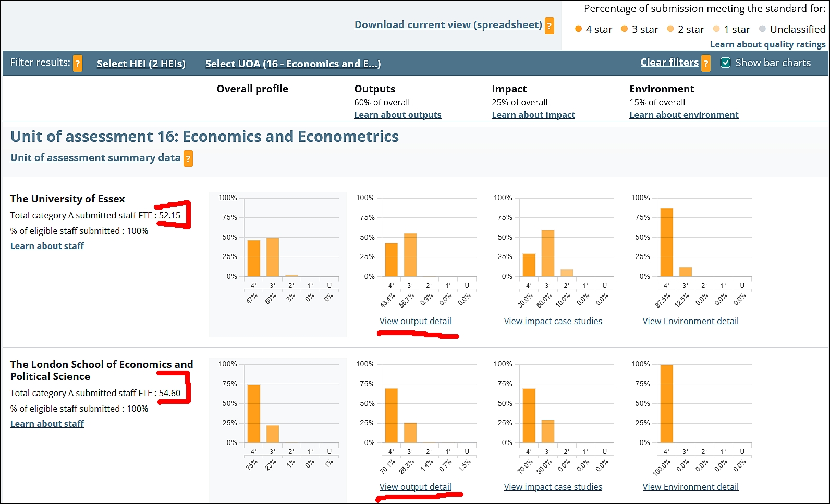The height and width of the screenshot is (504, 830).
Task: Open Unit of assessment summary data
Action: coord(95,158)
